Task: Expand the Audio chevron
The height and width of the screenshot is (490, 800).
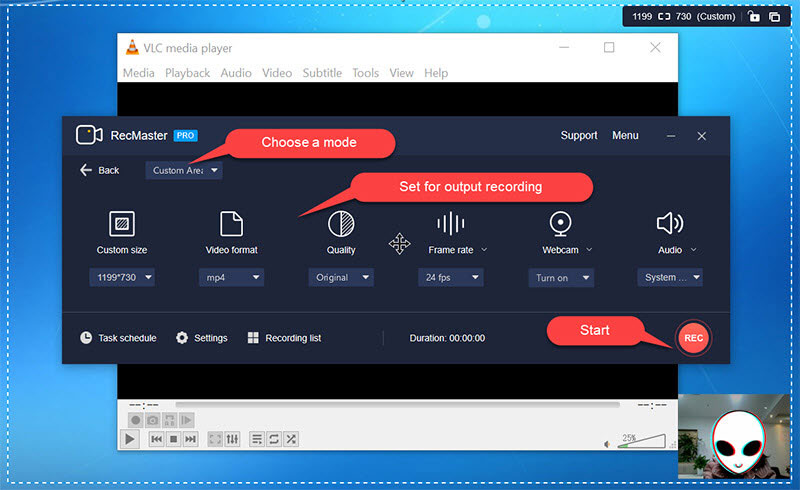Action: (694, 250)
